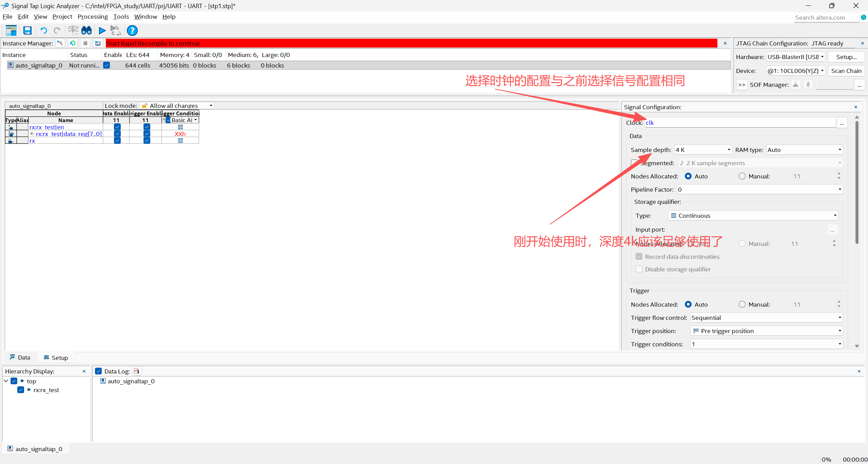This screenshot has height=464, width=868.
Task: Toggle Trigger Enable for rx:rx_test|data_reg[7..0]
Action: coord(147,134)
